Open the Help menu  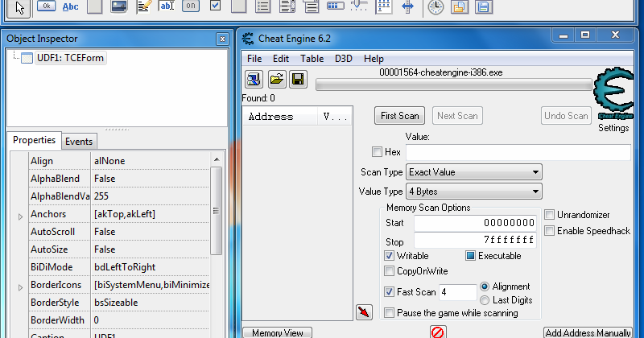[x=374, y=59]
